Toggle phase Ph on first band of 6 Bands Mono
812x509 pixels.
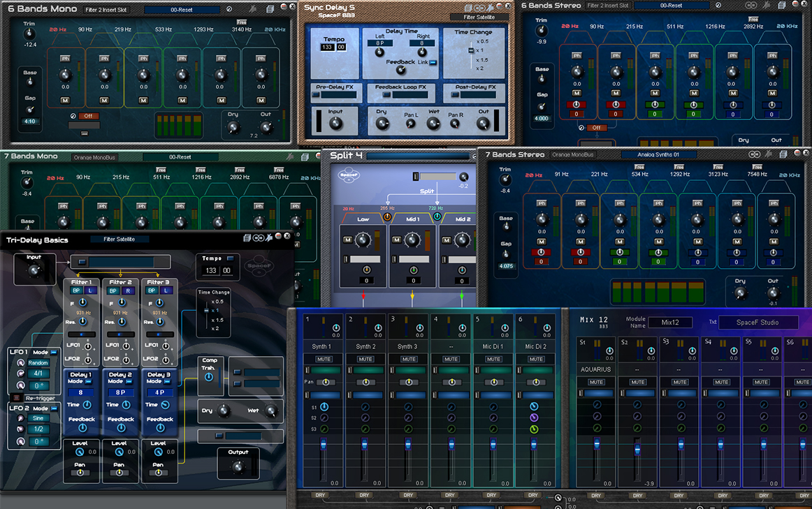tap(65, 59)
